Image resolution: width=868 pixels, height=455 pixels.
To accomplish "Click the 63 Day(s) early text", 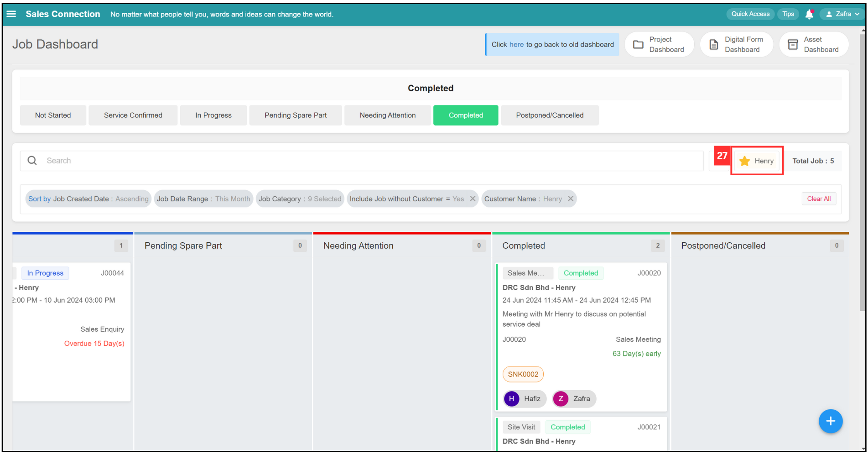I will 636,354.
